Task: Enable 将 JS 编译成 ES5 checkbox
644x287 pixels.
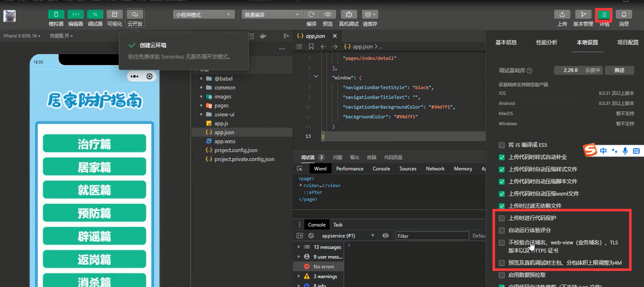Action: pyautogui.click(x=502, y=145)
